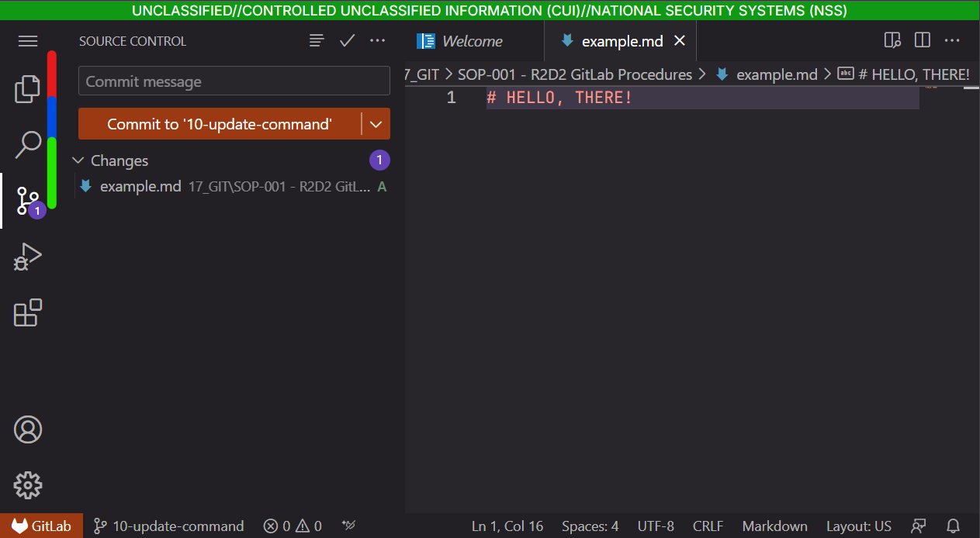This screenshot has height=538, width=980.
Task: Click the Changes count badge
Action: 379,160
